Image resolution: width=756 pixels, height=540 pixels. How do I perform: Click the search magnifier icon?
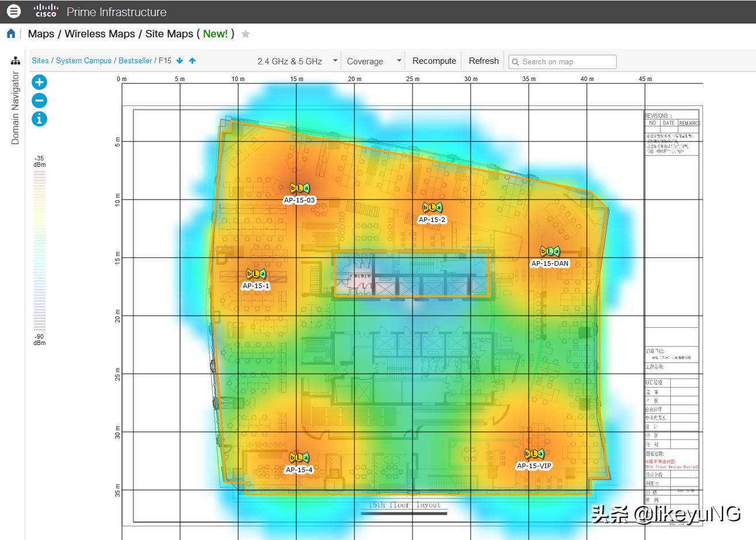(x=515, y=62)
